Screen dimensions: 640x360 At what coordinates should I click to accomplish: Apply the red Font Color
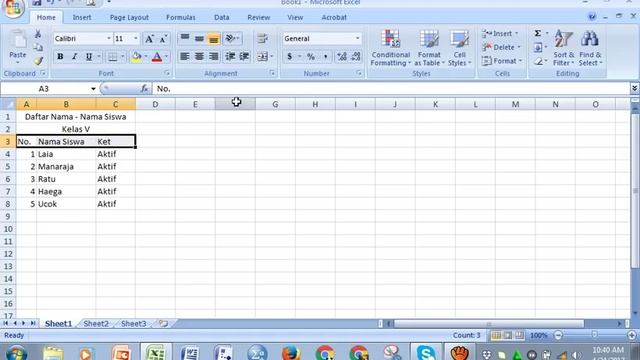157,57
